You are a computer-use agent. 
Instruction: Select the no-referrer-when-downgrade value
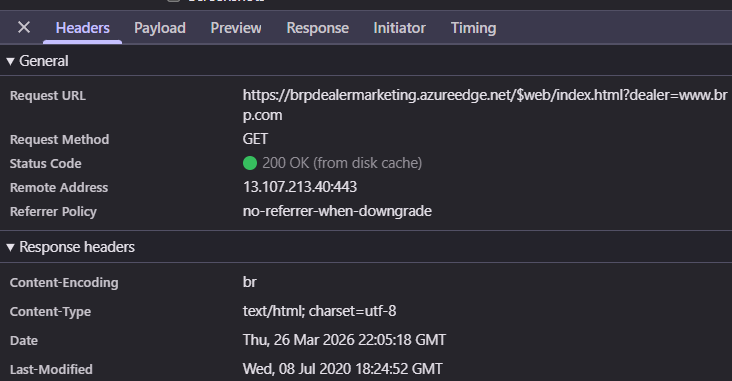pyautogui.click(x=337, y=211)
